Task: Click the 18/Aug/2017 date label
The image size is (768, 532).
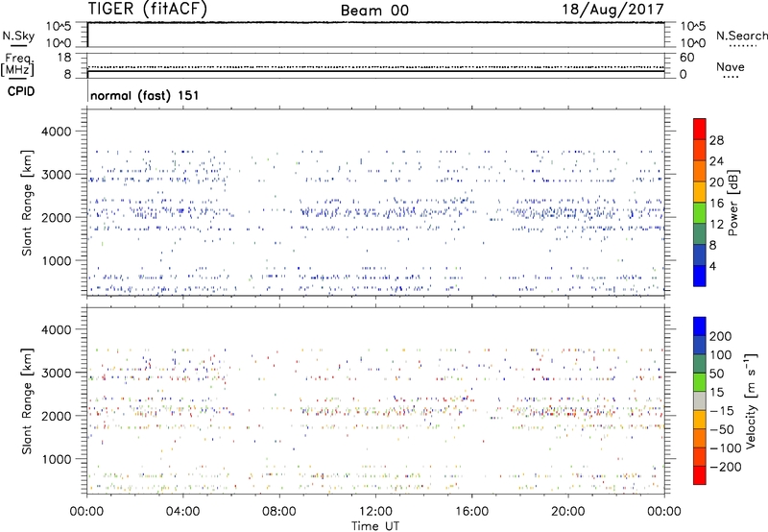Action: point(612,9)
